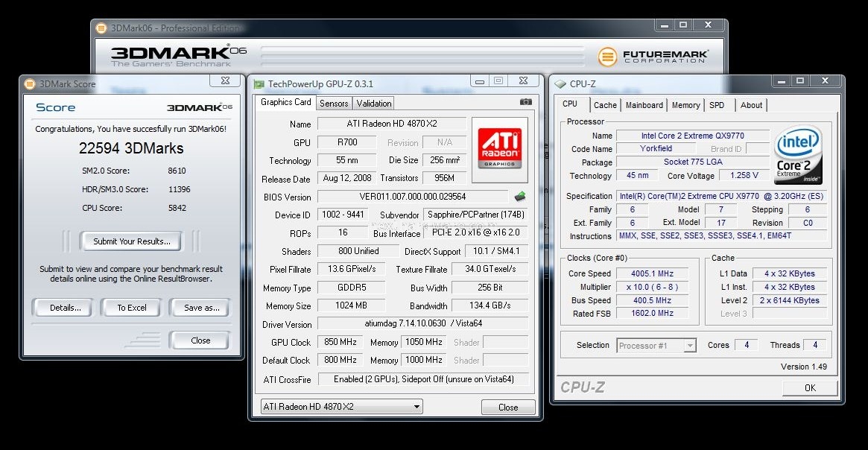Click the green BIOS save chip icon
The image size is (868, 450).
(520, 197)
